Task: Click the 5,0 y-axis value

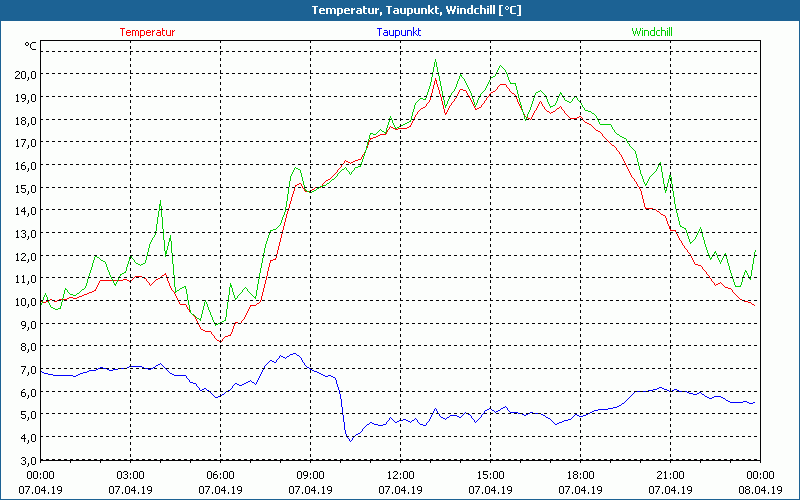Action: [28, 415]
